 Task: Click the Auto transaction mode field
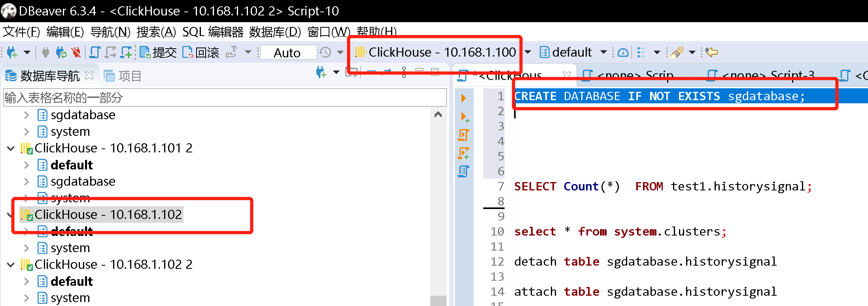coord(288,53)
